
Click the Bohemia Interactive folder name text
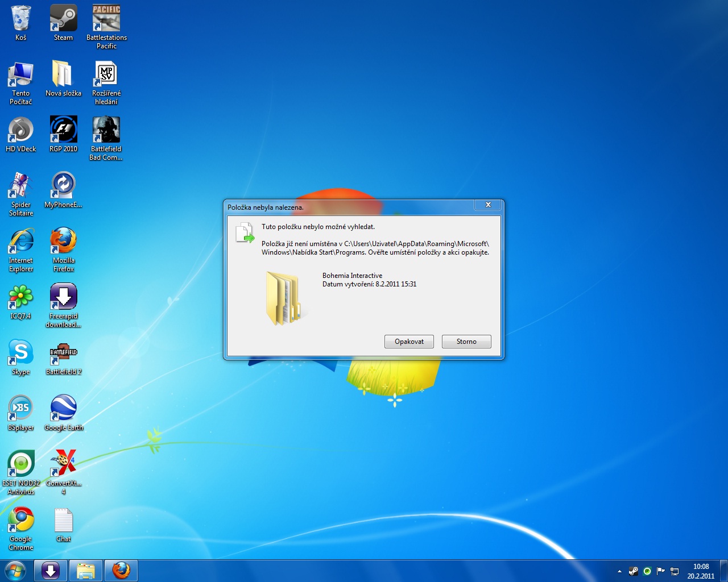tap(352, 276)
